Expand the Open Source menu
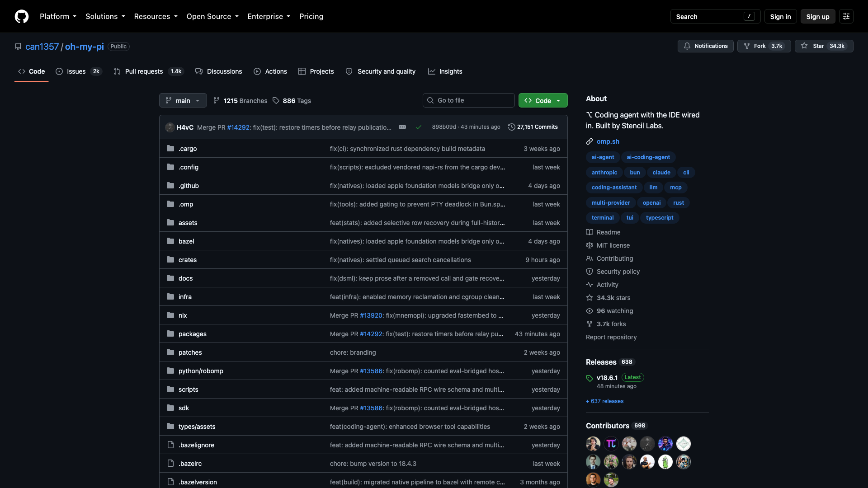 [212, 16]
